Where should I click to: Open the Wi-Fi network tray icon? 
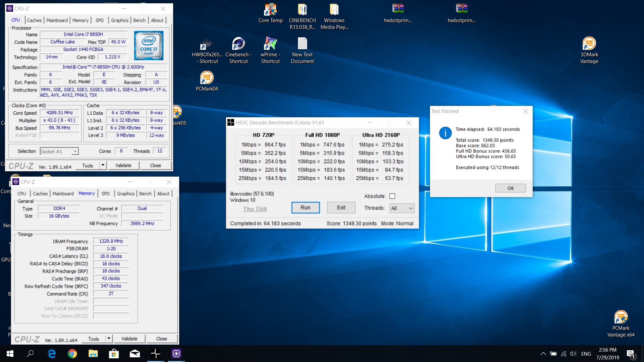coord(563,354)
